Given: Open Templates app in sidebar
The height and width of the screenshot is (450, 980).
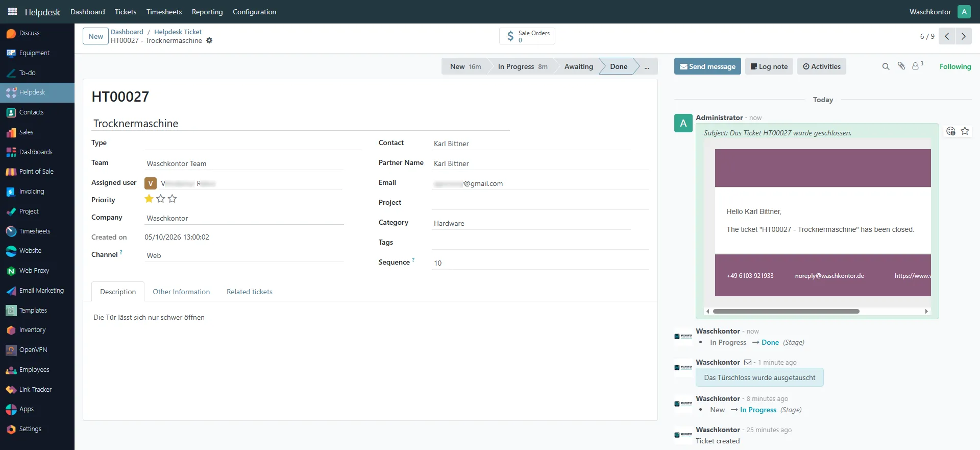Looking at the screenshot, I should click(37, 311).
